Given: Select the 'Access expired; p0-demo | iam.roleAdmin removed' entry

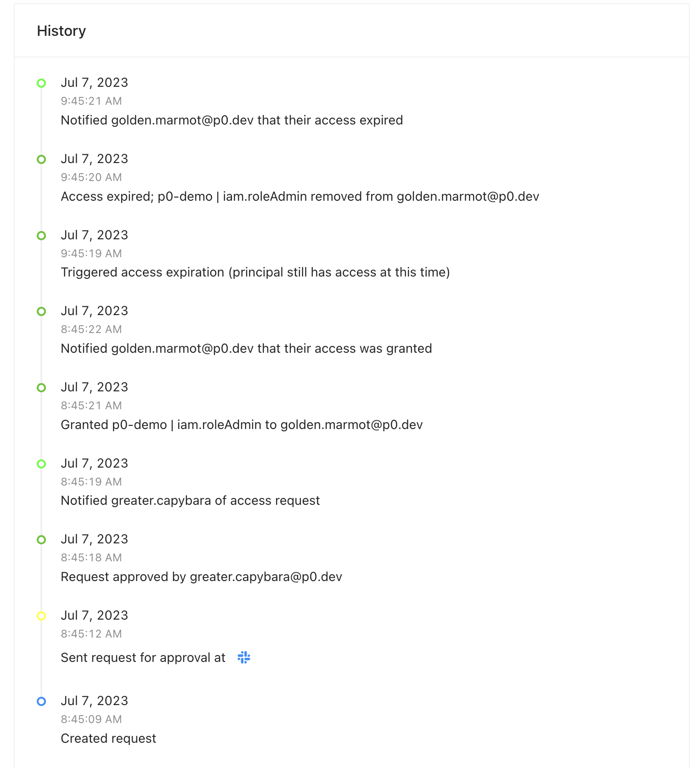Looking at the screenshot, I should (299, 197).
